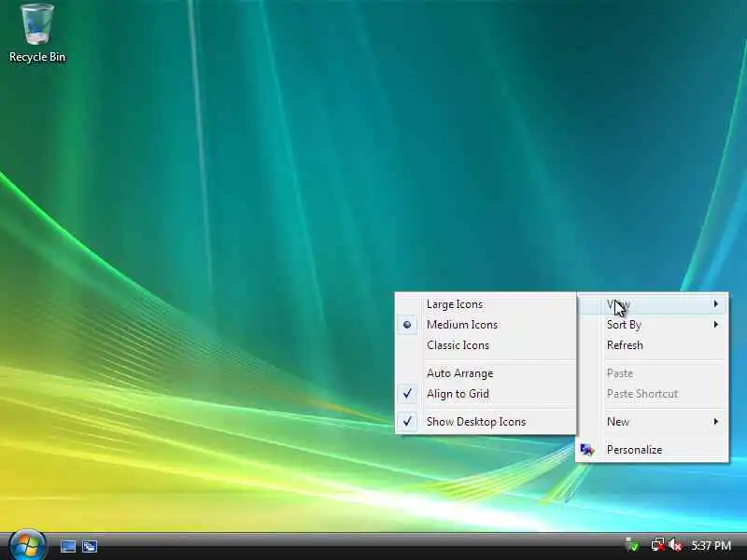This screenshot has height=560, width=747.
Task: Toggle Show Desktop Icons option
Action: (x=486, y=422)
